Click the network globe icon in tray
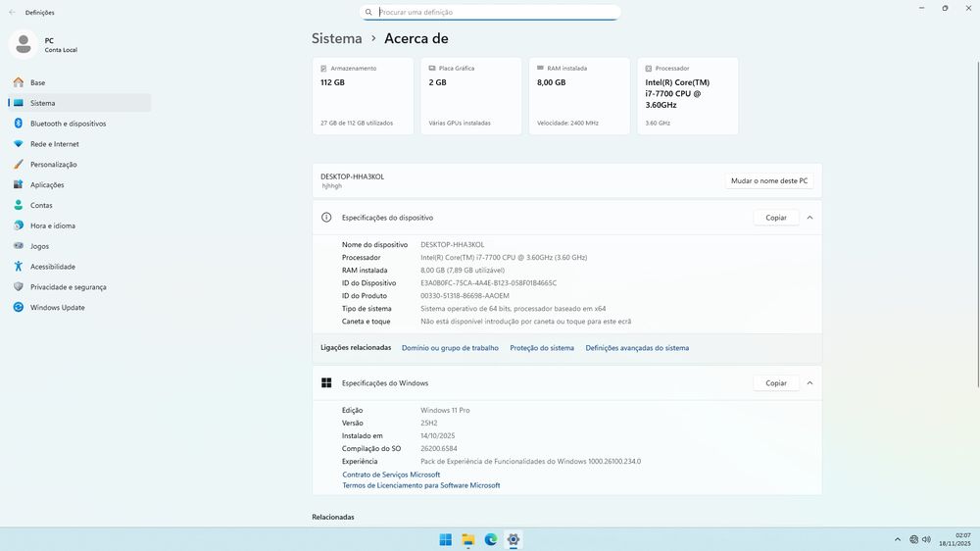The image size is (980, 551). (913, 539)
